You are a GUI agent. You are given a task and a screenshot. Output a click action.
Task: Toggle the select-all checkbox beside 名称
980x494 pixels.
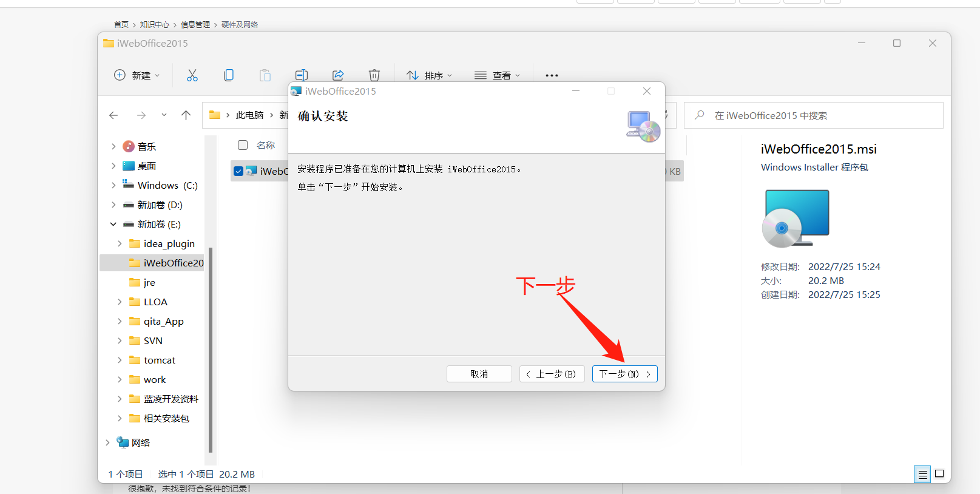pyautogui.click(x=243, y=145)
